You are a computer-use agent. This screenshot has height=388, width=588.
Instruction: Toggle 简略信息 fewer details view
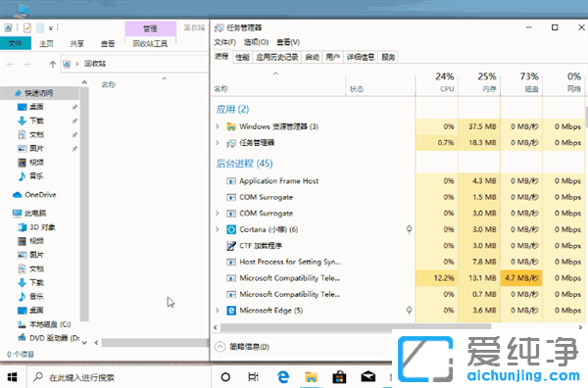tap(242, 347)
